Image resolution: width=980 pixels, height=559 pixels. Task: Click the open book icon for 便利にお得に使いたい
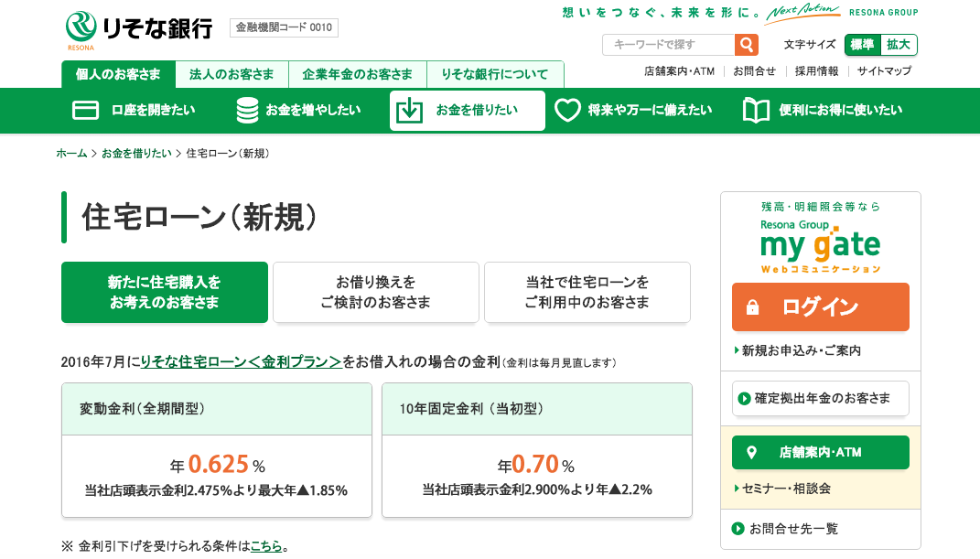coord(756,111)
